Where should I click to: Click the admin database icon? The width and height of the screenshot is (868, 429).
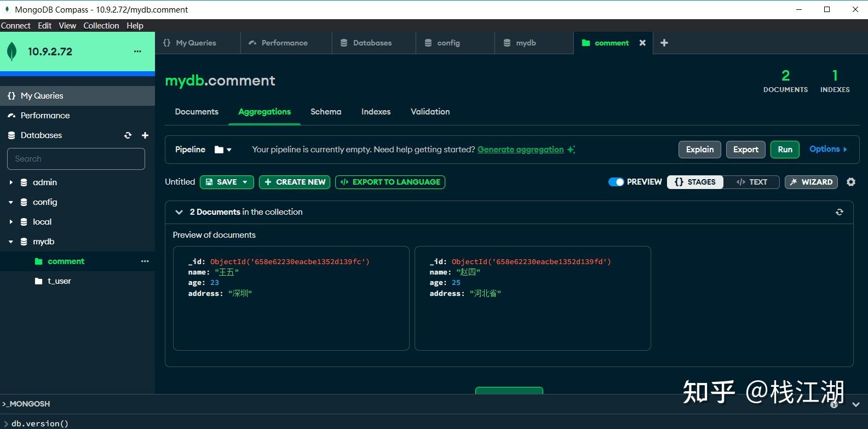tap(24, 182)
